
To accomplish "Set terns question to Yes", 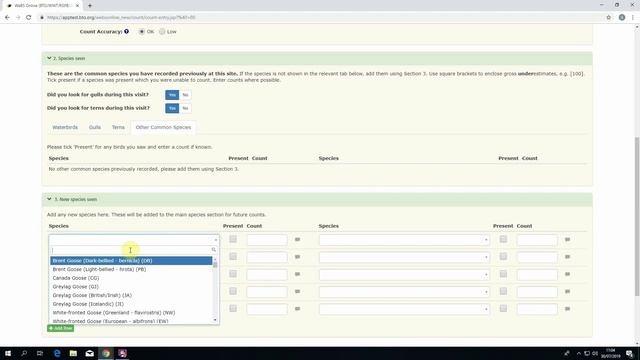I will pos(172,108).
